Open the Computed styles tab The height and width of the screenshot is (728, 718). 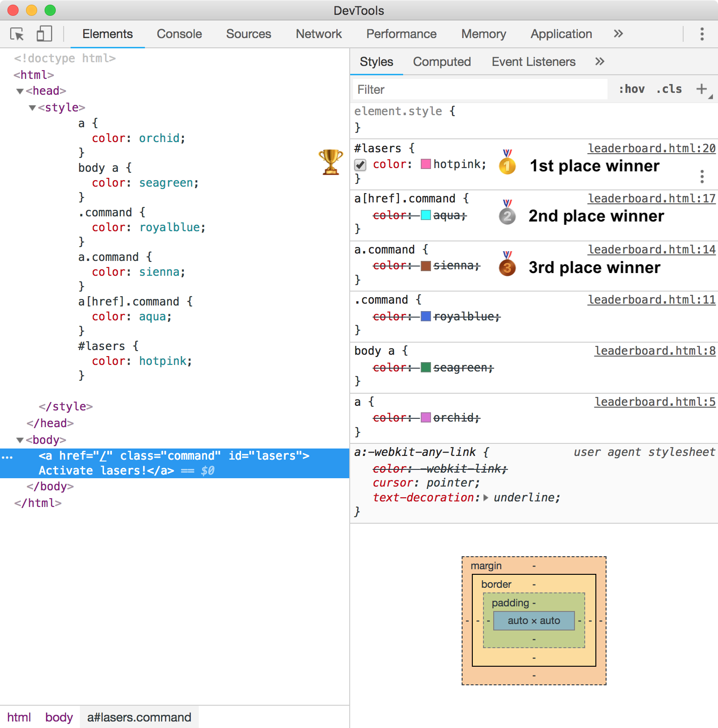442,62
